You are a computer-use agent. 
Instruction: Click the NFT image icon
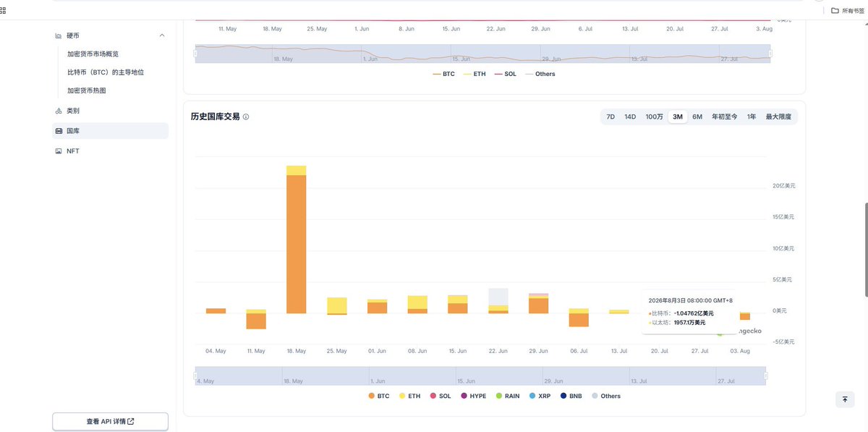(59, 151)
